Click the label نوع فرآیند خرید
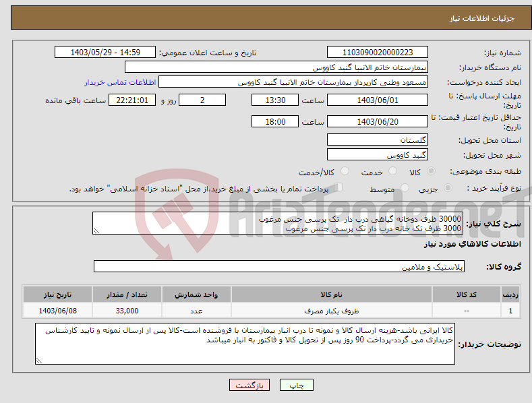This screenshot has height=403, width=532. [x=494, y=188]
